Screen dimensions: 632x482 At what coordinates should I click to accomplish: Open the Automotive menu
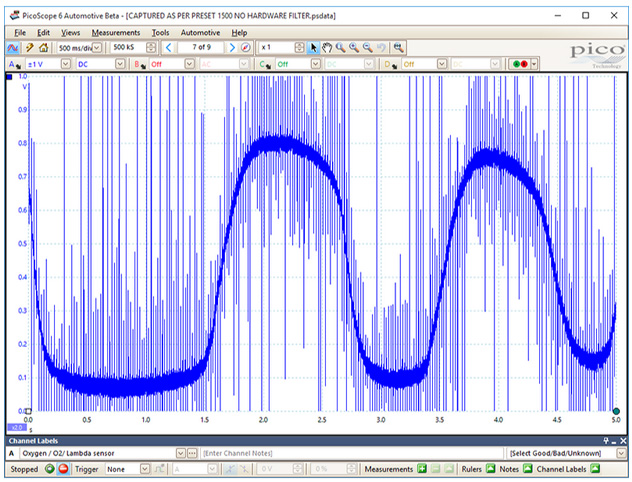pyautogui.click(x=200, y=33)
